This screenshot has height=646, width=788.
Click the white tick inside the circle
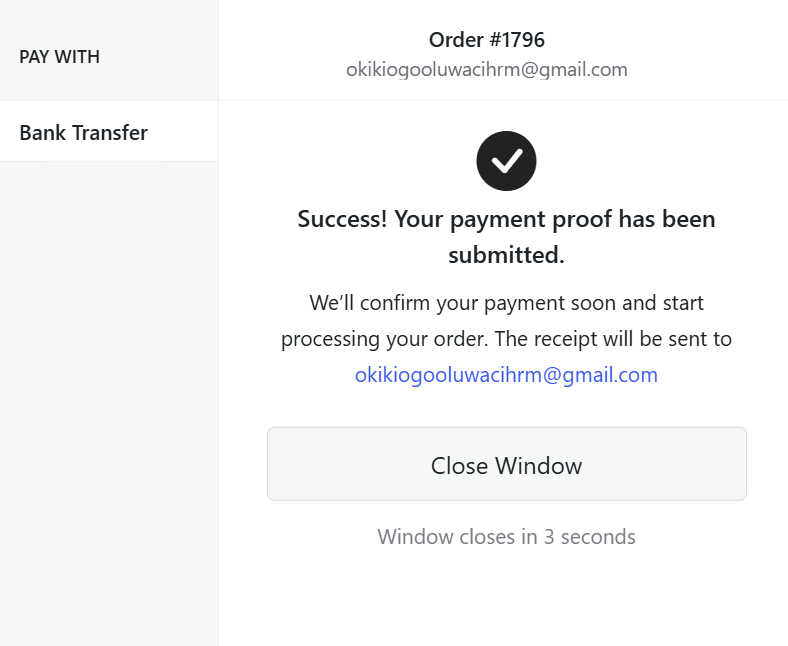click(x=507, y=160)
